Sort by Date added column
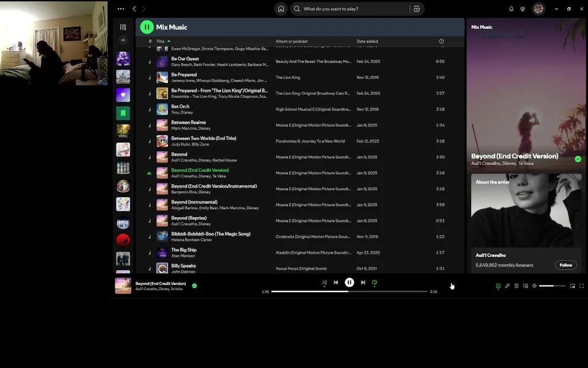 point(367,41)
